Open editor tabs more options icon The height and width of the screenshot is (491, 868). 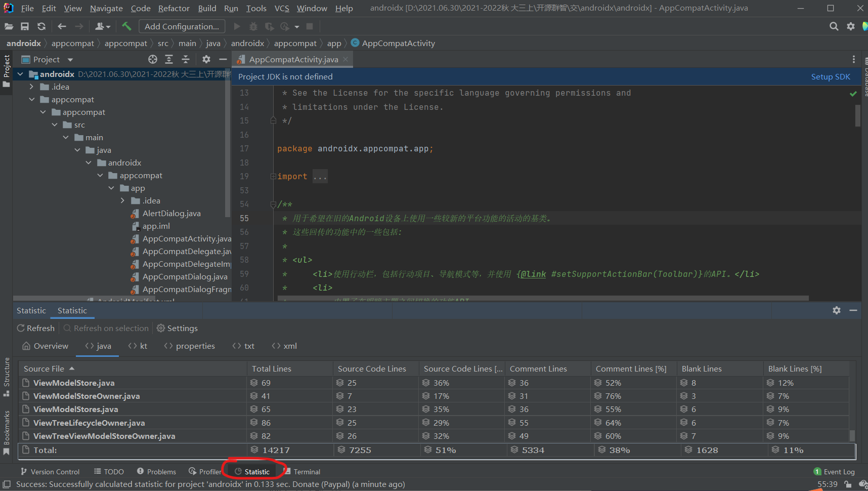(854, 59)
